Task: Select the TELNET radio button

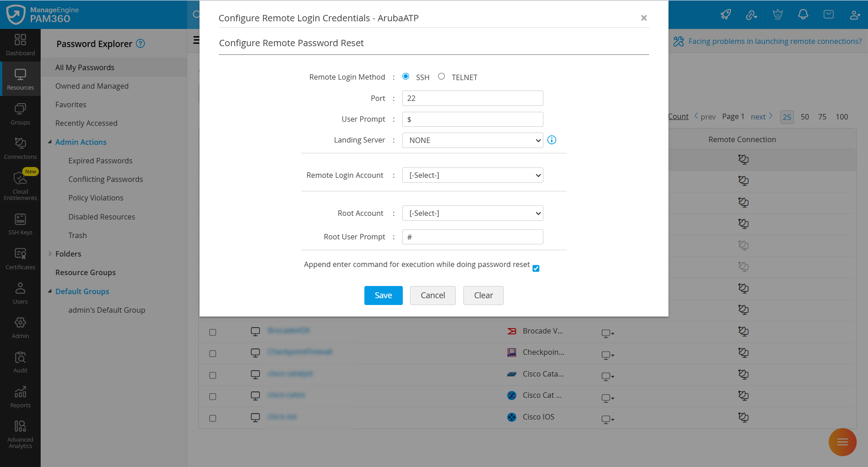Action: 442,76
